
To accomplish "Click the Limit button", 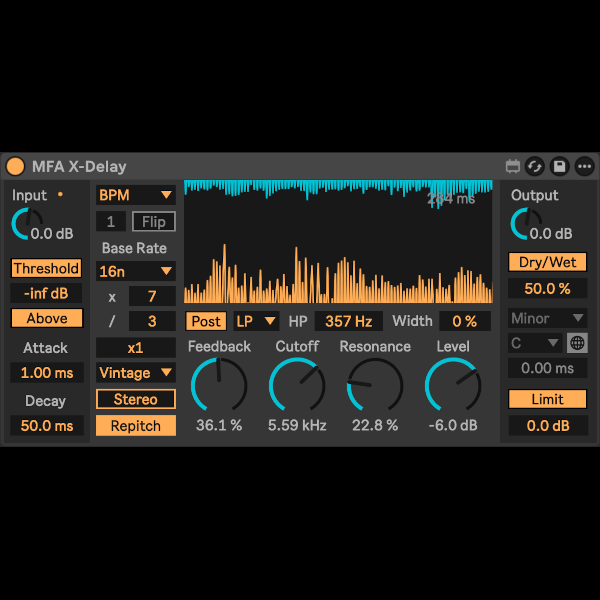I will click(547, 399).
